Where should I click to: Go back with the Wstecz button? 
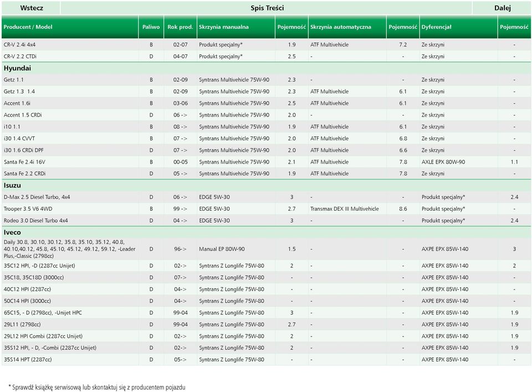(31, 8)
